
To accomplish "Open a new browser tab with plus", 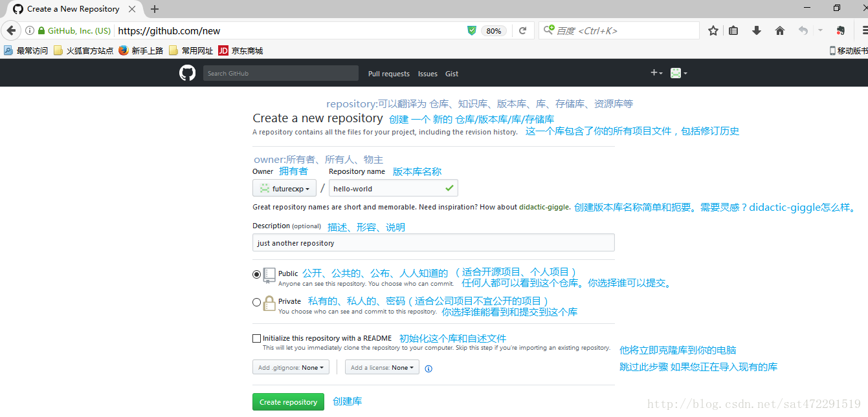I will pyautogui.click(x=154, y=9).
